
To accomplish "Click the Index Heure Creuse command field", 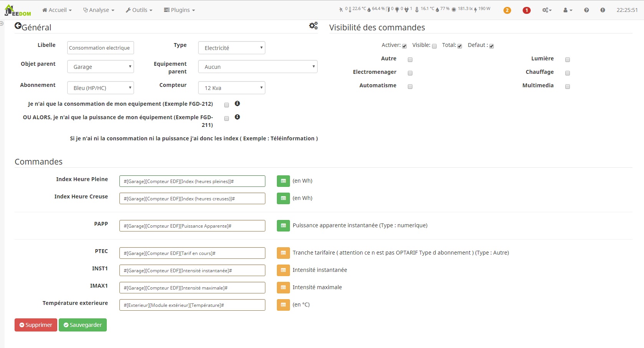I will (x=192, y=198).
